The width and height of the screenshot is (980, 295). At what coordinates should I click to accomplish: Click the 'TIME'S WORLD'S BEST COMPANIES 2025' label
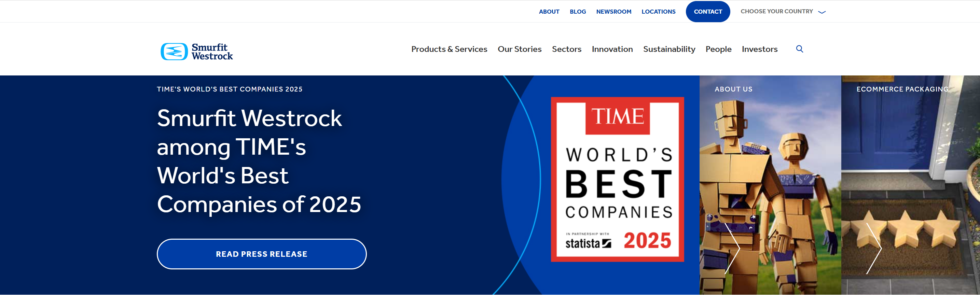(230, 89)
